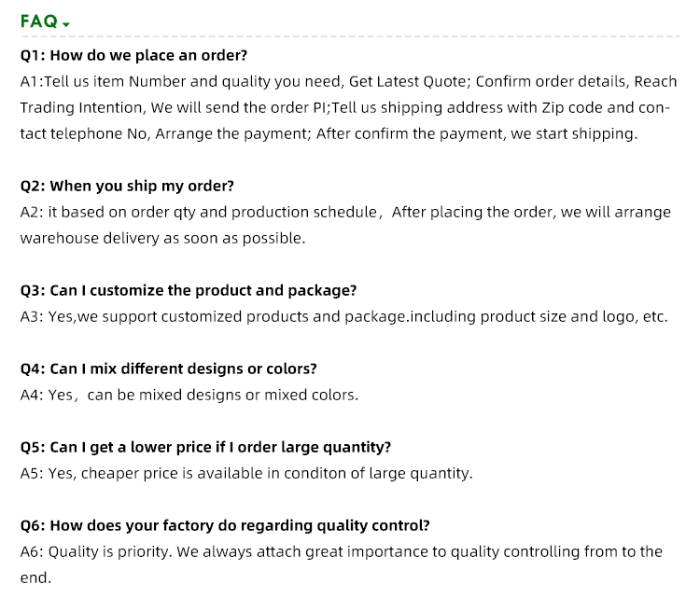The image size is (700, 612).
Task: Select Q1 How do we place an order
Action: point(133,55)
